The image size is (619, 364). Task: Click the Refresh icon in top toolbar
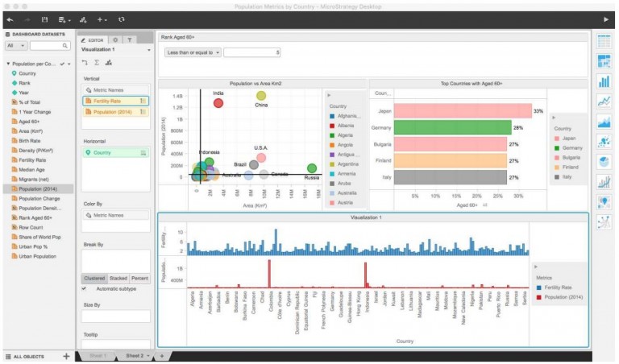[x=121, y=18]
